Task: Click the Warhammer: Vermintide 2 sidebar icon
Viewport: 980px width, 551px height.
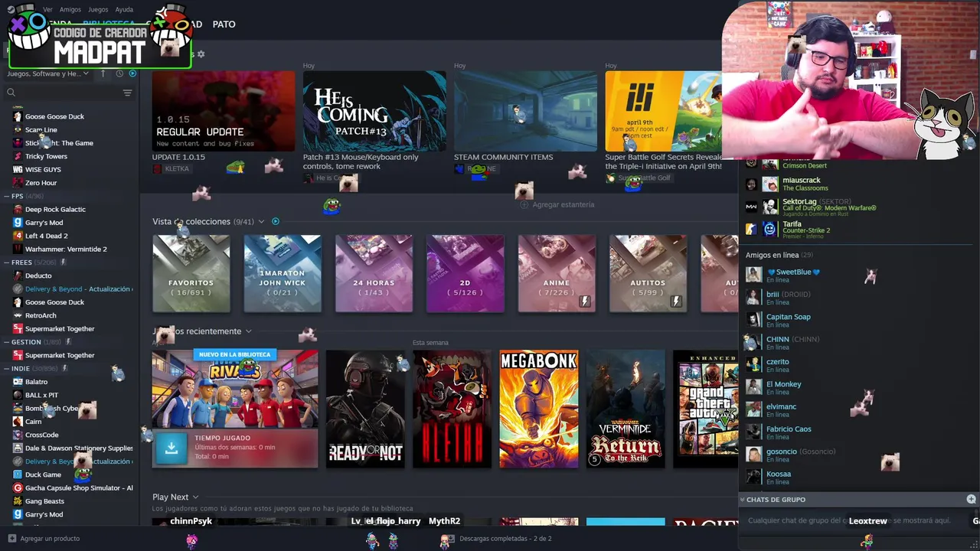Action: click(18, 249)
